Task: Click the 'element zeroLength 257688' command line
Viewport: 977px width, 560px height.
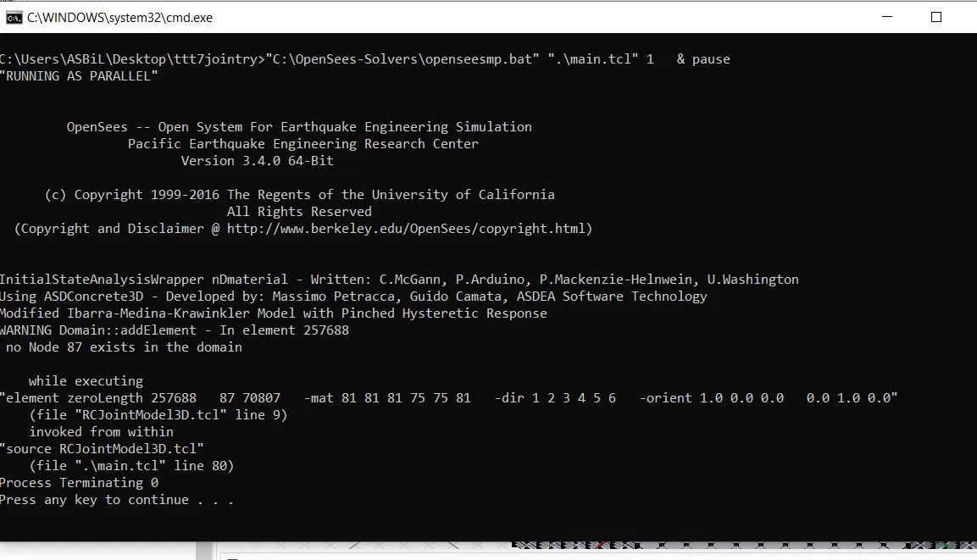Action: (x=448, y=398)
